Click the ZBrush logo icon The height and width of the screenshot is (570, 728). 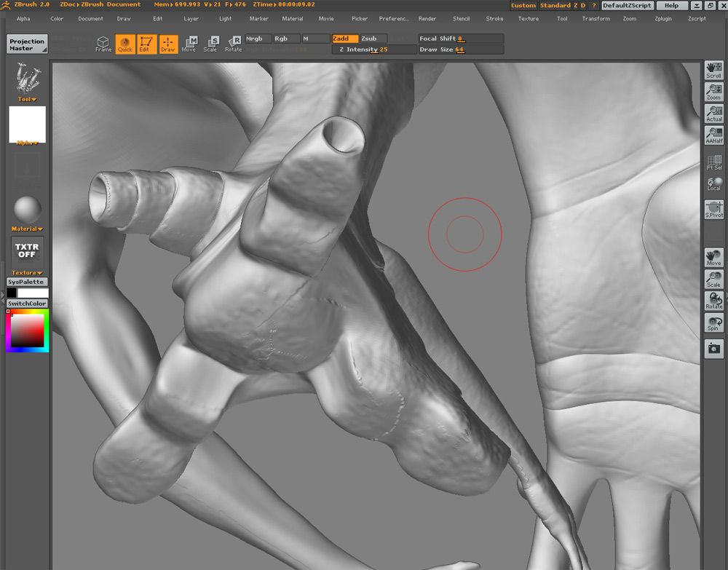pos(6,5)
